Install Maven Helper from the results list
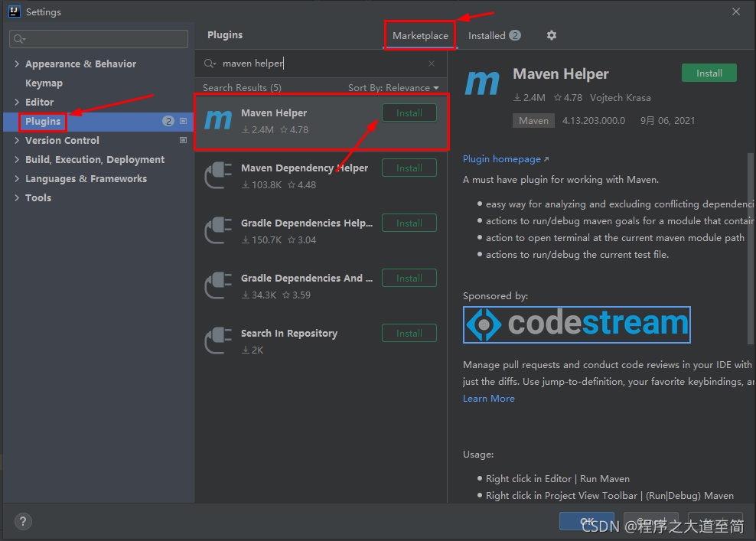The height and width of the screenshot is (541, 756). click(x=409, y=112)
